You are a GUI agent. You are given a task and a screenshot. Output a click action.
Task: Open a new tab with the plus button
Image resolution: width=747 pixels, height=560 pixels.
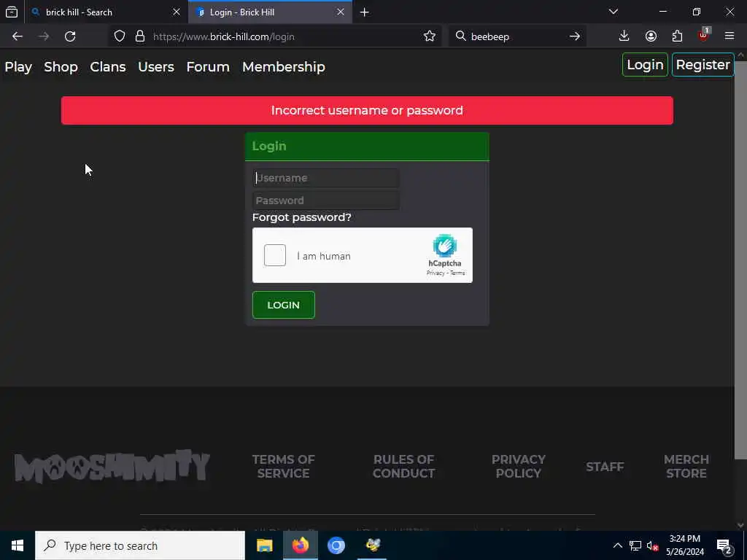point(365,12)
